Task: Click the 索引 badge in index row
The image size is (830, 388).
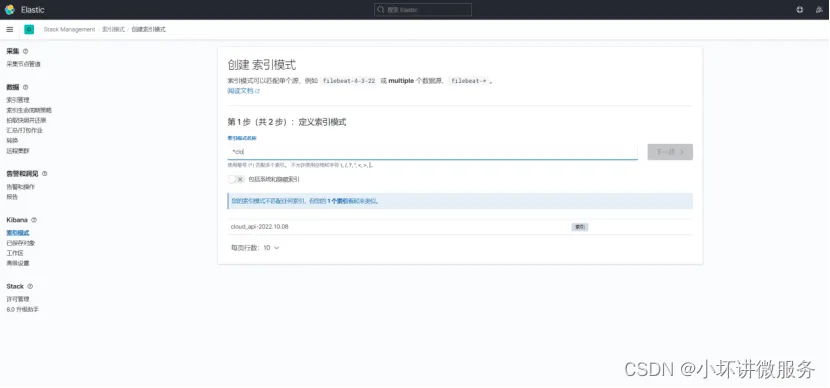Action: pos(580,227)
